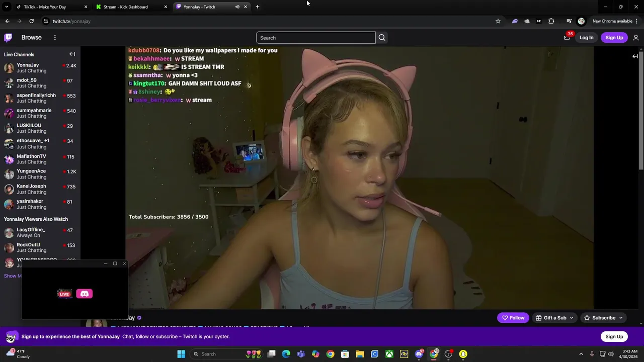Click the Sign Up button in the top bar

614,38
